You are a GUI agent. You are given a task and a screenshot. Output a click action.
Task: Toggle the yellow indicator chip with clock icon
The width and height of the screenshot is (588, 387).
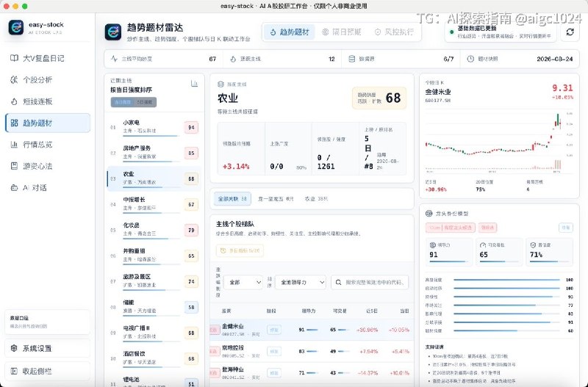(240, 250)
